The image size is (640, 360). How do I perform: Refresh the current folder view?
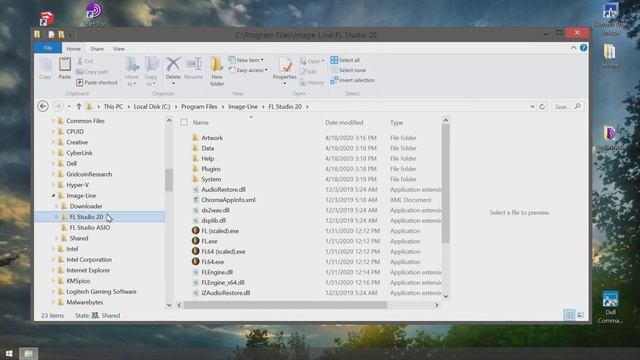tap(542, 107)
